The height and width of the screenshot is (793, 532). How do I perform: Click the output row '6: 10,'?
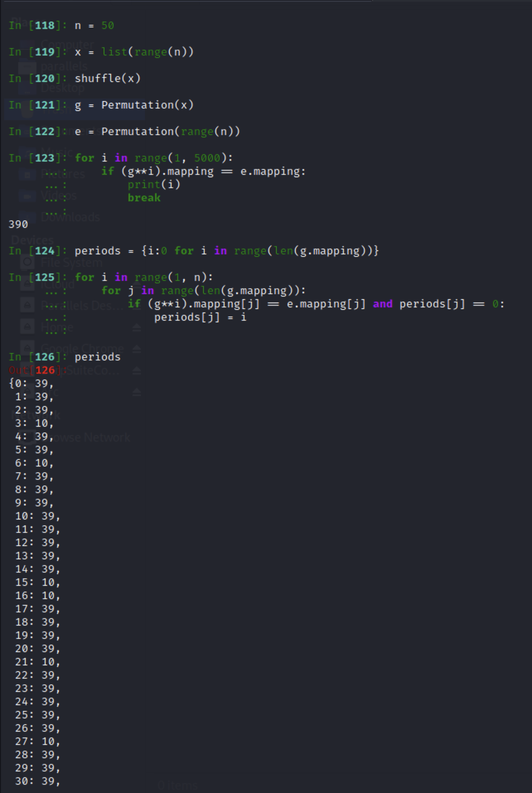point(34,463)
